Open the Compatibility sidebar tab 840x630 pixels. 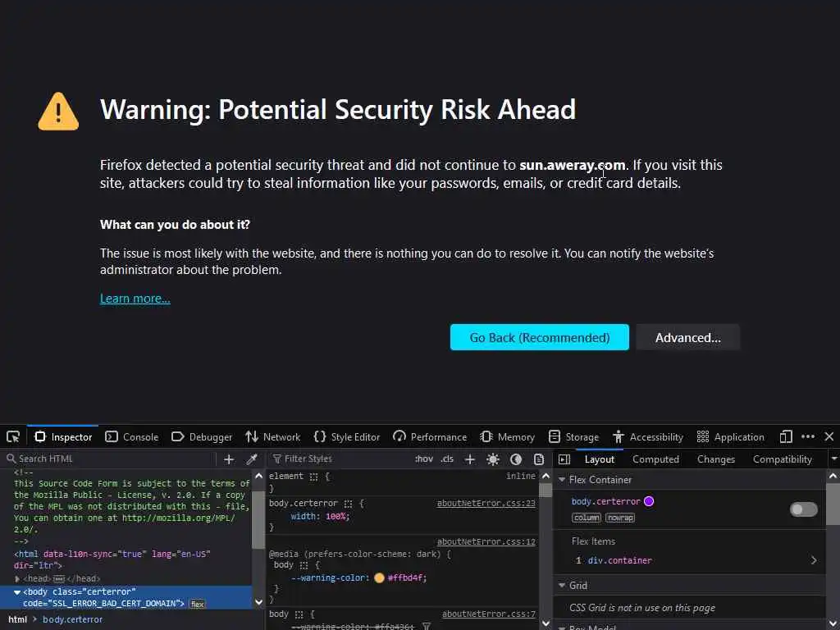coord(782,459)
